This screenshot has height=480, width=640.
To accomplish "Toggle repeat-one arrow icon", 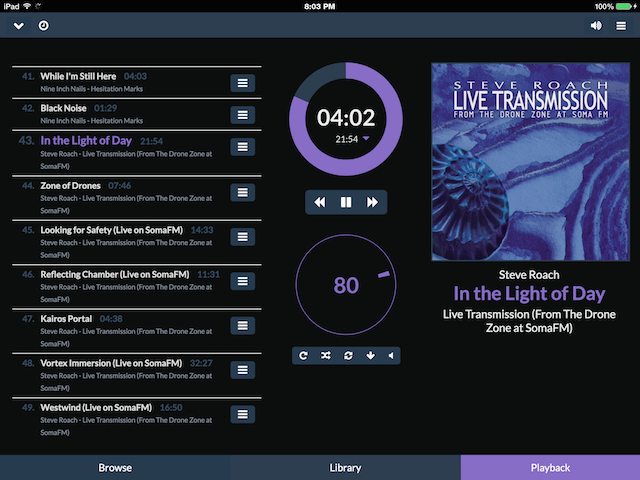I will point(303,356).
